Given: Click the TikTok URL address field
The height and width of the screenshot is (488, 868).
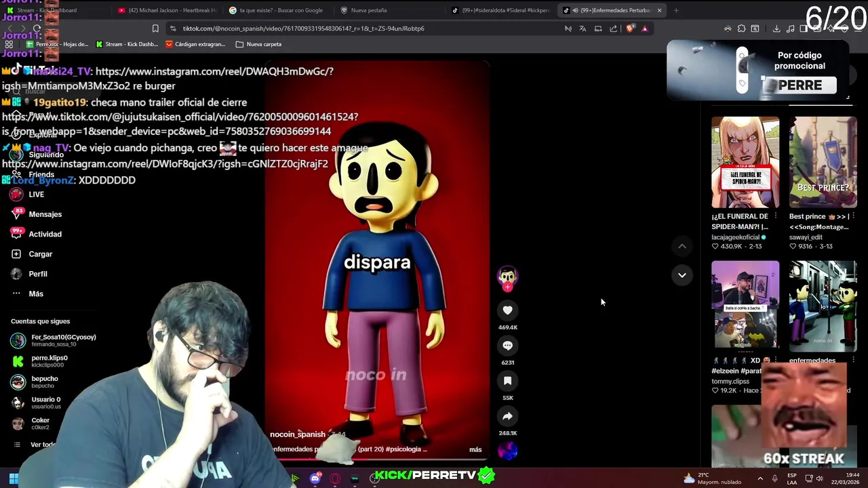Looking at the screenshot, I should pos(366,28).
